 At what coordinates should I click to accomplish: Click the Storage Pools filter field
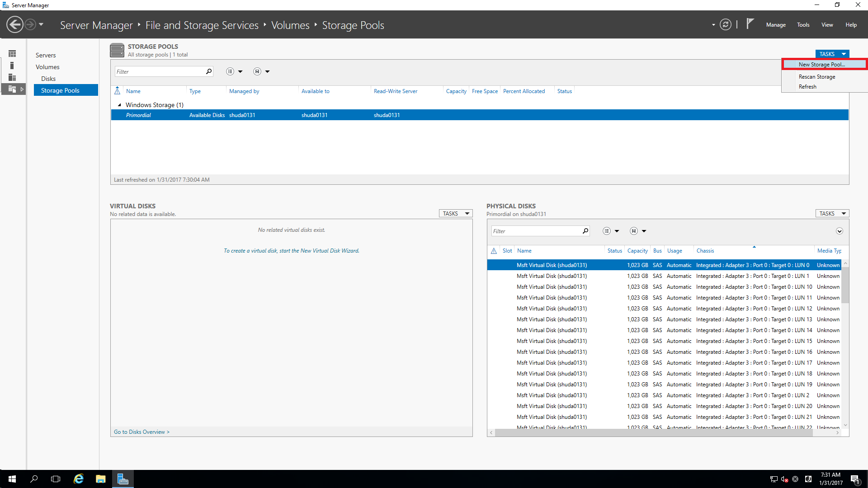click(x=160, y=71)
